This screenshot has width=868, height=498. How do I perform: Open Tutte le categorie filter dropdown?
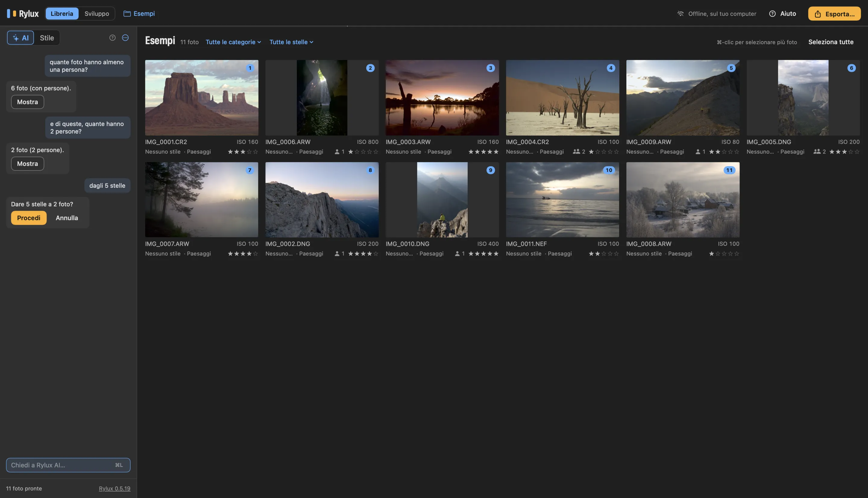(233, 42)
